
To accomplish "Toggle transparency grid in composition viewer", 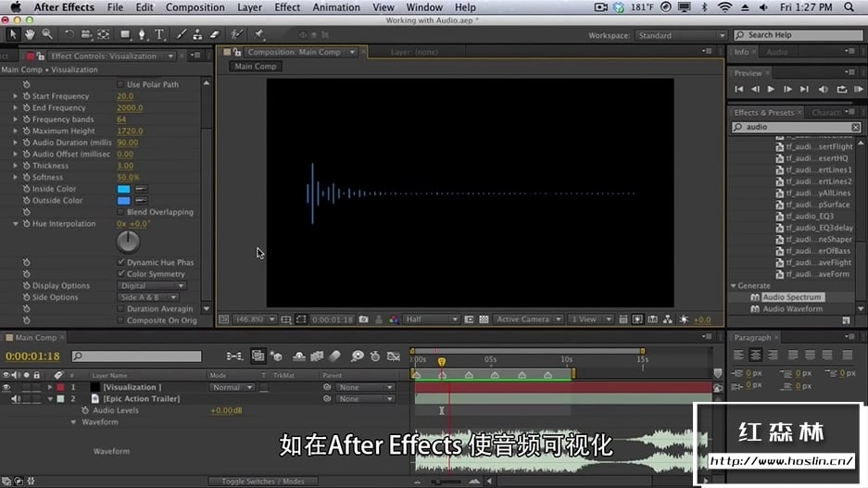I will coord(484,319).
